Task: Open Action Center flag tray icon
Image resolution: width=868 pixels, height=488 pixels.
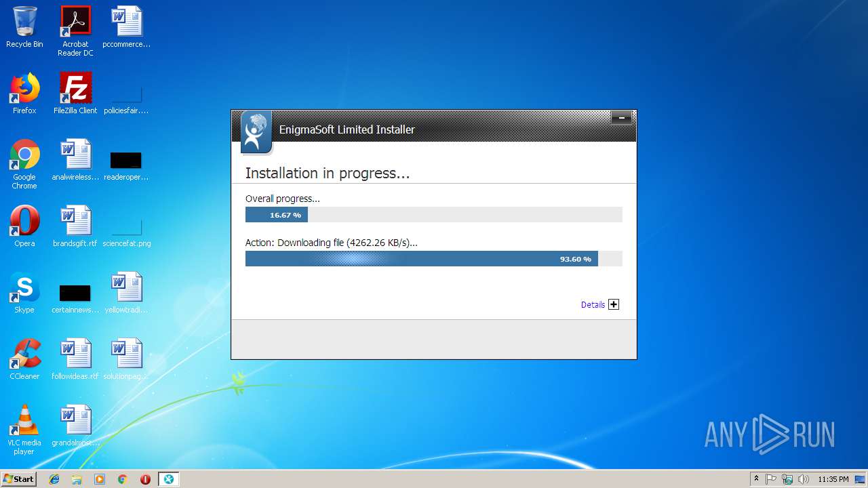Action: [x=771, y=479]
